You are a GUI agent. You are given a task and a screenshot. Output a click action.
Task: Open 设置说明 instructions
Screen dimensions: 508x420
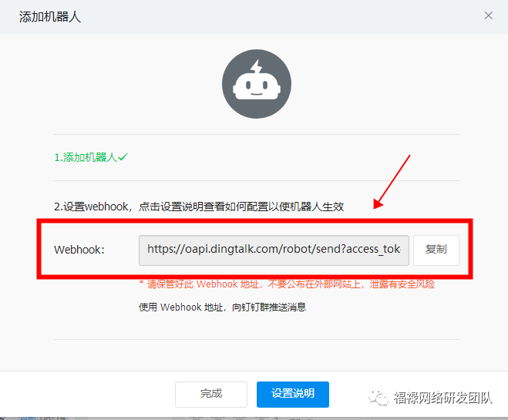[x=293, y=394]
